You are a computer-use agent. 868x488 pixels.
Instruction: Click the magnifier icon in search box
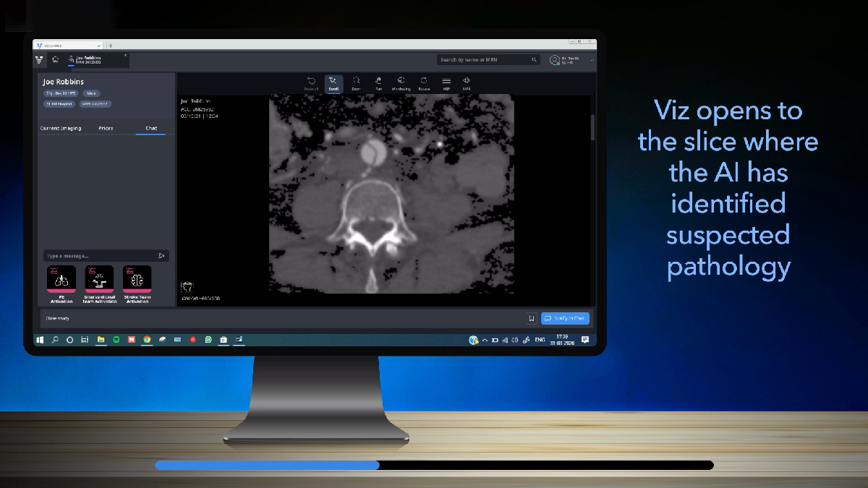535,59
